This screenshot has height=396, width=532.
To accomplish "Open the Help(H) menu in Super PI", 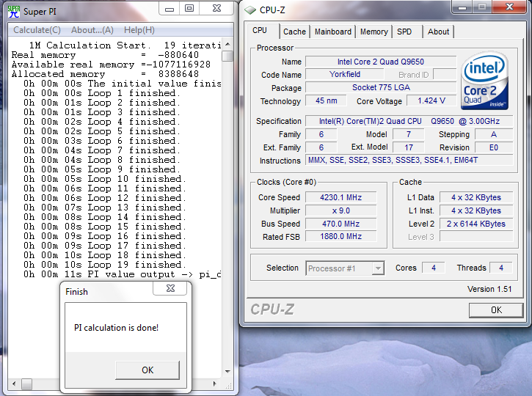I will pos(139,30).
